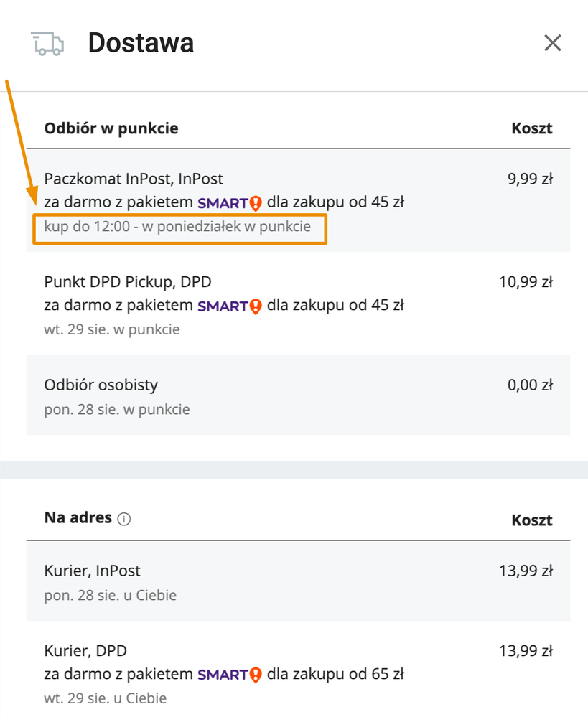Click the info icon beside Na adres
Screen dimensions: 588x717
coord(124,519)
